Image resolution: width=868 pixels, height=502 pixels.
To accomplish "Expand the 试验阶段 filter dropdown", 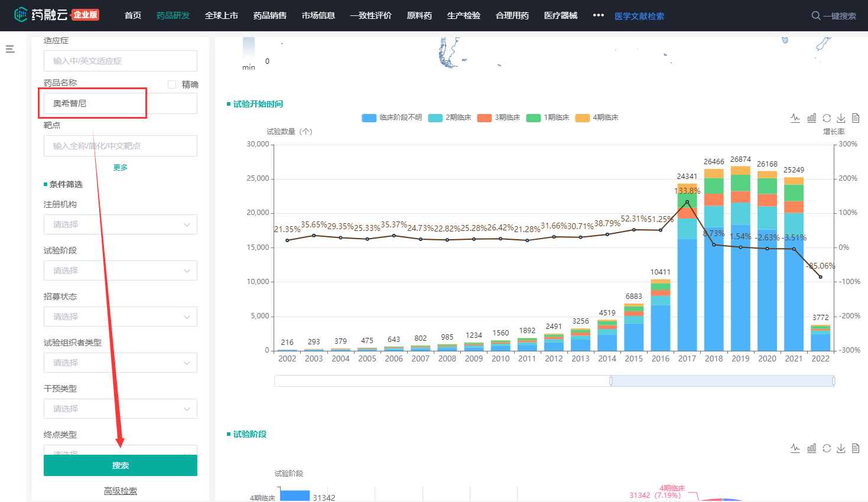I will [121, 270].
